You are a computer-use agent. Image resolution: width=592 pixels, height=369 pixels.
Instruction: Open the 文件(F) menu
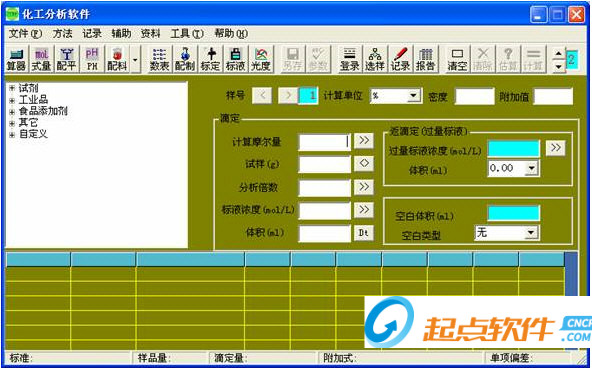(x=25, y=34)
